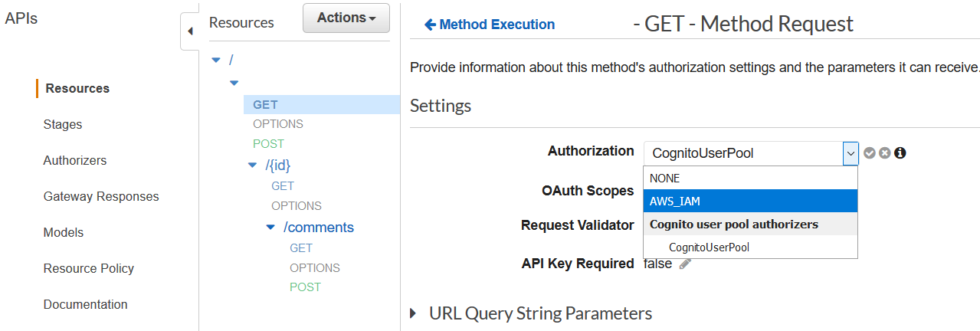Click the Settings section heading
980x331 pixels.
[441, 106]
